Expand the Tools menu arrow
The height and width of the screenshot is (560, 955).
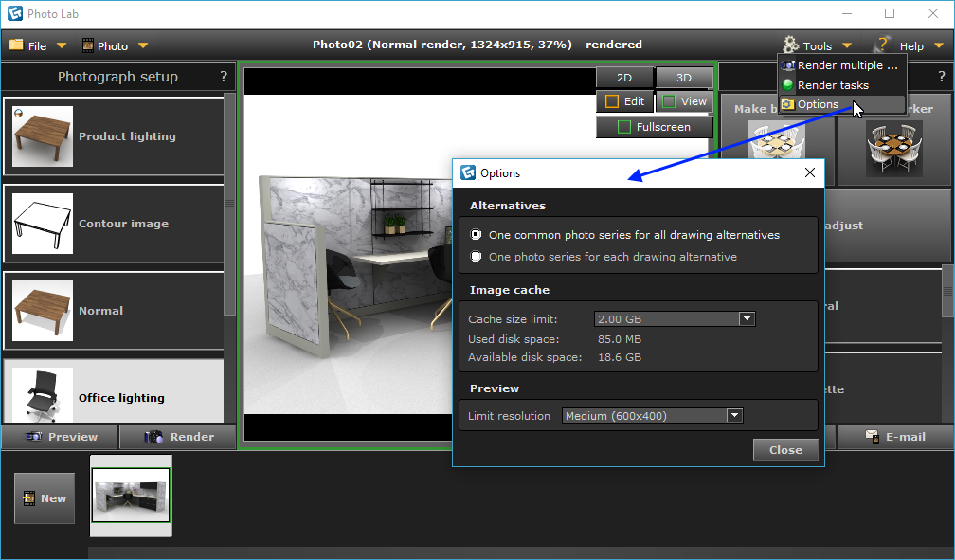[x=847, y=45]
